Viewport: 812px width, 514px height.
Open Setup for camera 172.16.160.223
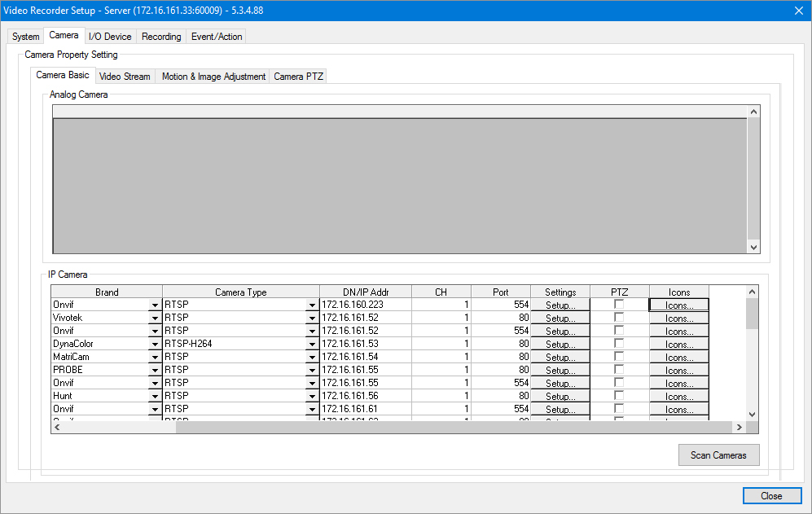point(560,305)
